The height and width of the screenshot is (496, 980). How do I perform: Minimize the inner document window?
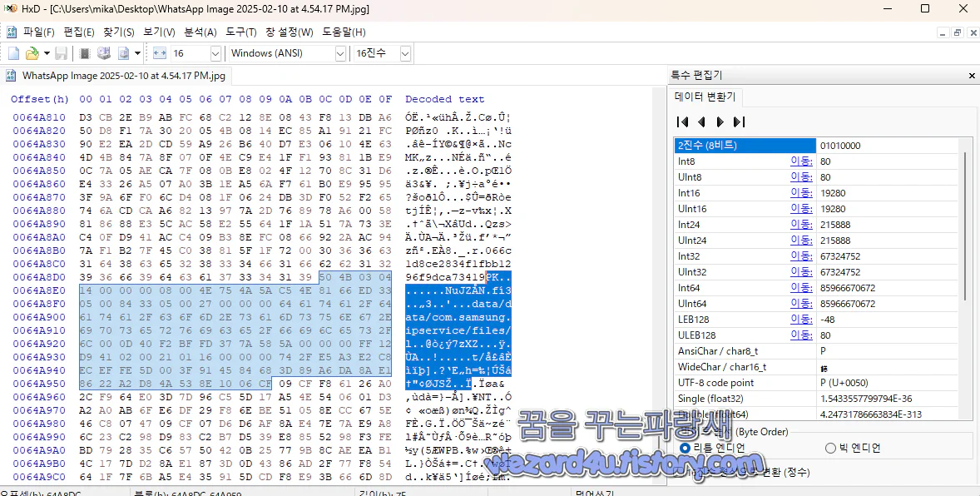pyautogui.click(x=943, y=32)
